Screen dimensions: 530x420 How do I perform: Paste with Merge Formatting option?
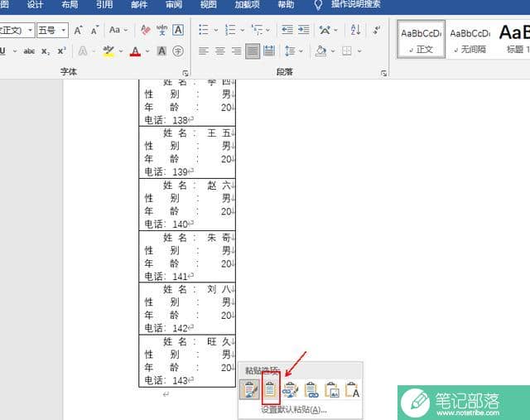point(271,389)
